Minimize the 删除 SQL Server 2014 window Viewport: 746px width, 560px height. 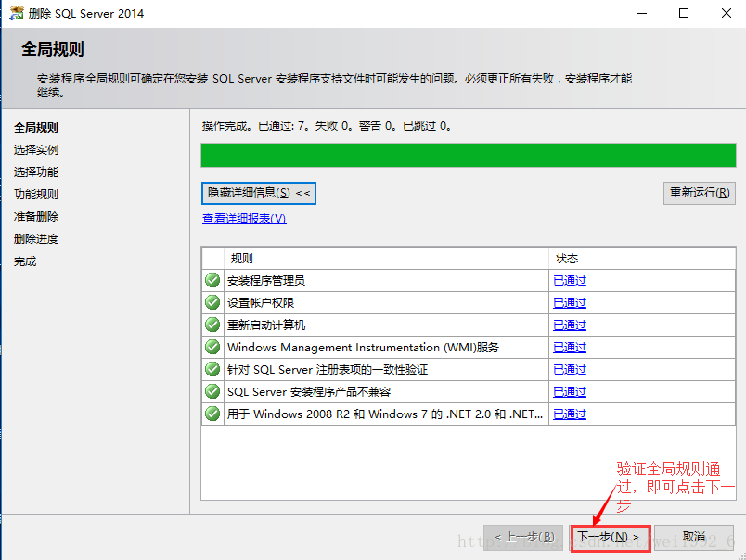[x=642, y=13]
